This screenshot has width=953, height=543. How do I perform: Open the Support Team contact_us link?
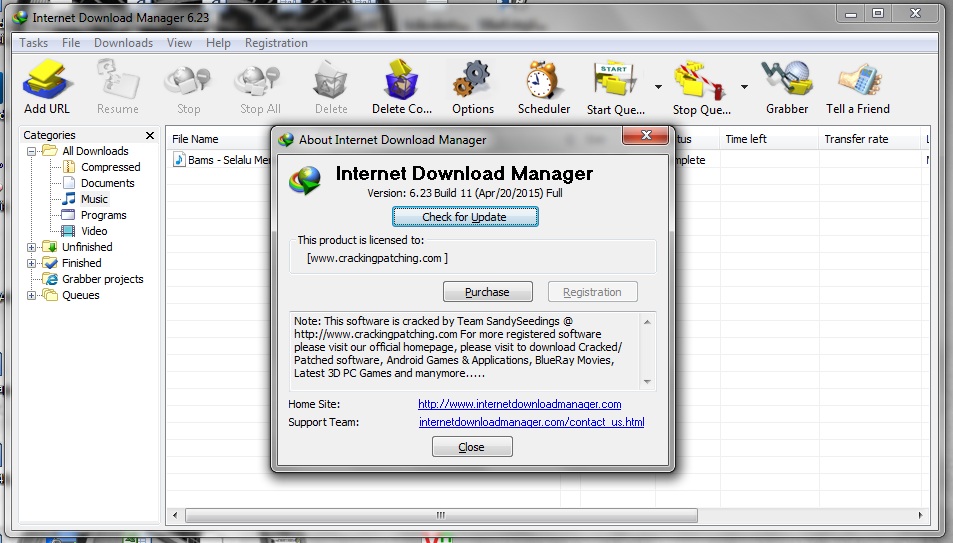(x=532, y=422)
